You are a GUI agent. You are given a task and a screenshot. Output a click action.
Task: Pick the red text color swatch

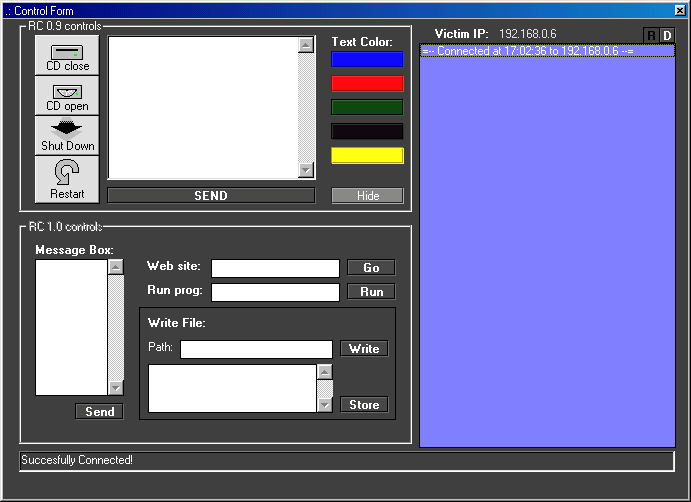pyautogui.click(x=367, y=84)
